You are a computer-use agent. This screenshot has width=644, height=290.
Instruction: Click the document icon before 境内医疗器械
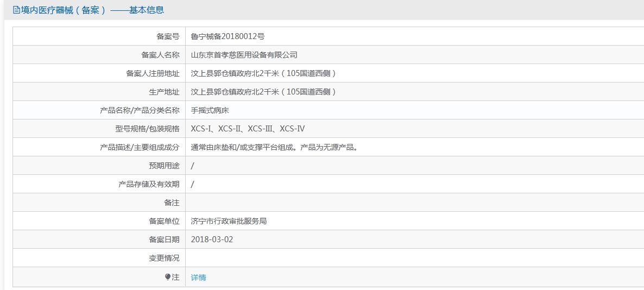16,10
